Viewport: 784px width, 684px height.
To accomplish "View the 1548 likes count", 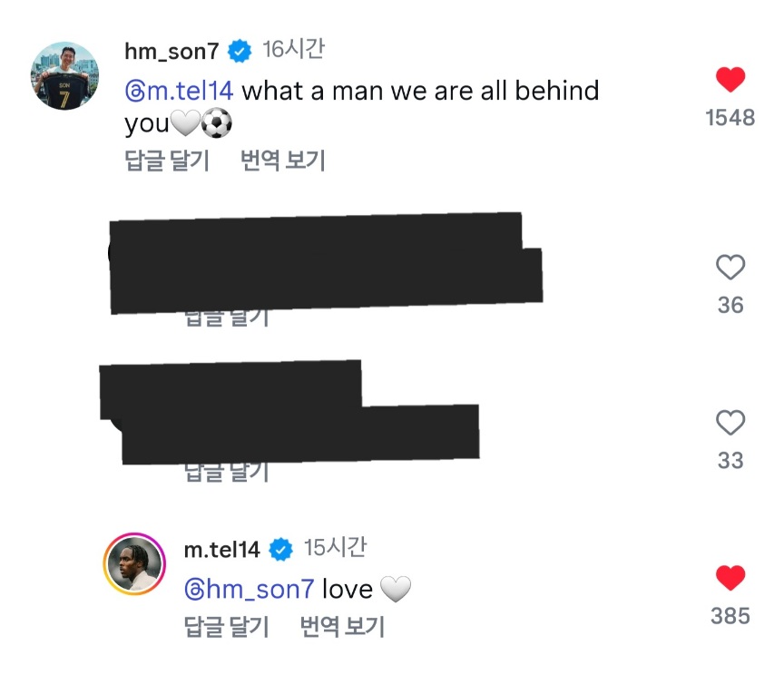I will [x=730, y=118].
